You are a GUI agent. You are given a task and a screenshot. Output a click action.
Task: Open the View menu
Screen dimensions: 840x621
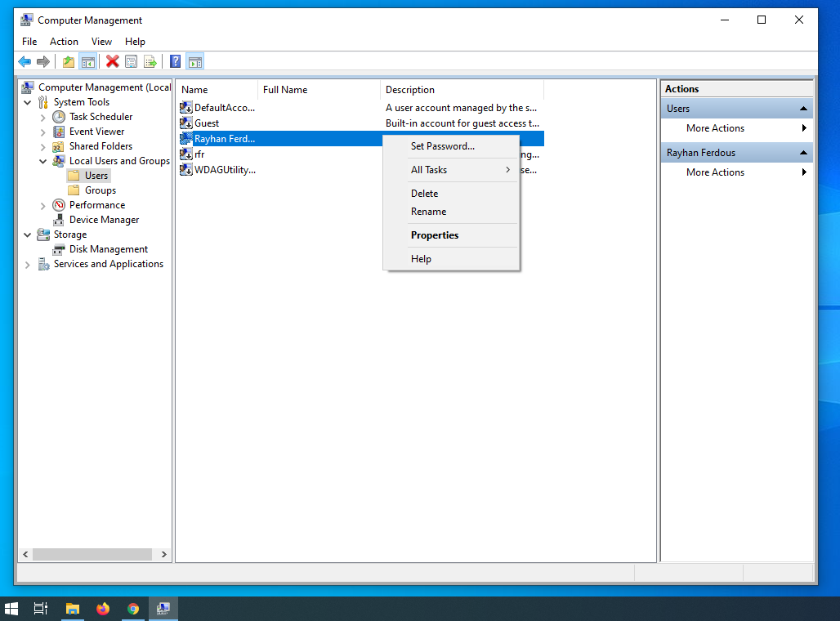coord(101,41)
